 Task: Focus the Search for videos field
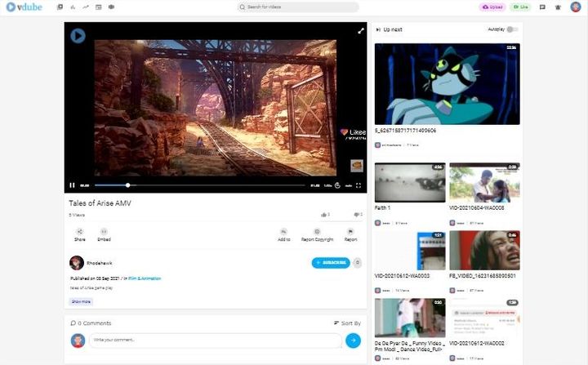pyautogui.click(x=298, y=7)
